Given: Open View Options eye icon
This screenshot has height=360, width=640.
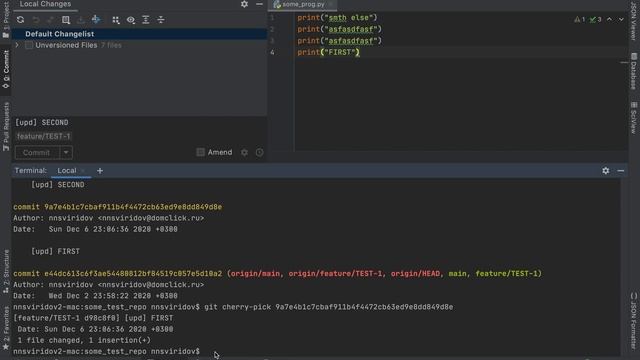Looking at the screenshot, I should tap(131, 20).
